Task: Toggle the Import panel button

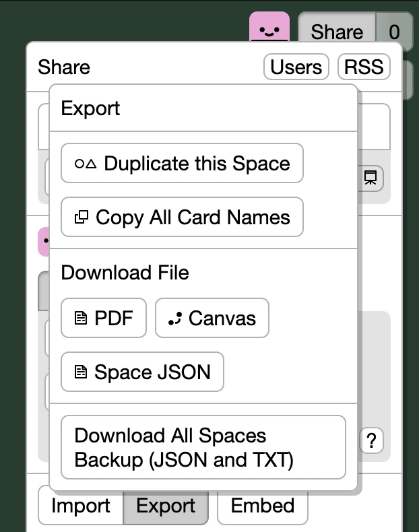Action: [x=81, y=506]
